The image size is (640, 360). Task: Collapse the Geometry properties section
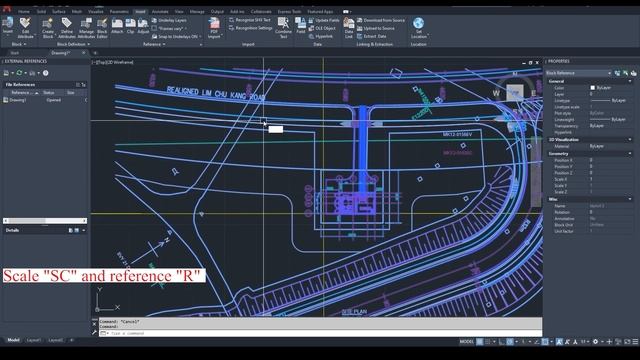click(630, 154)
